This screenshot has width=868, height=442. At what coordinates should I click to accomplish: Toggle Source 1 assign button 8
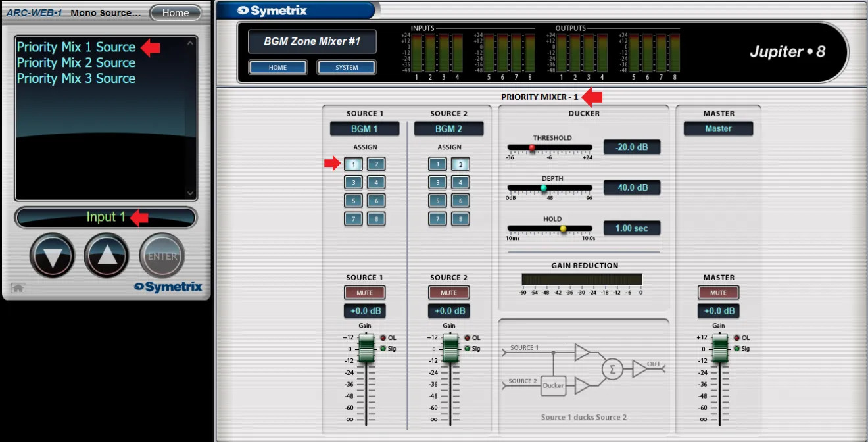click(376, 219)
